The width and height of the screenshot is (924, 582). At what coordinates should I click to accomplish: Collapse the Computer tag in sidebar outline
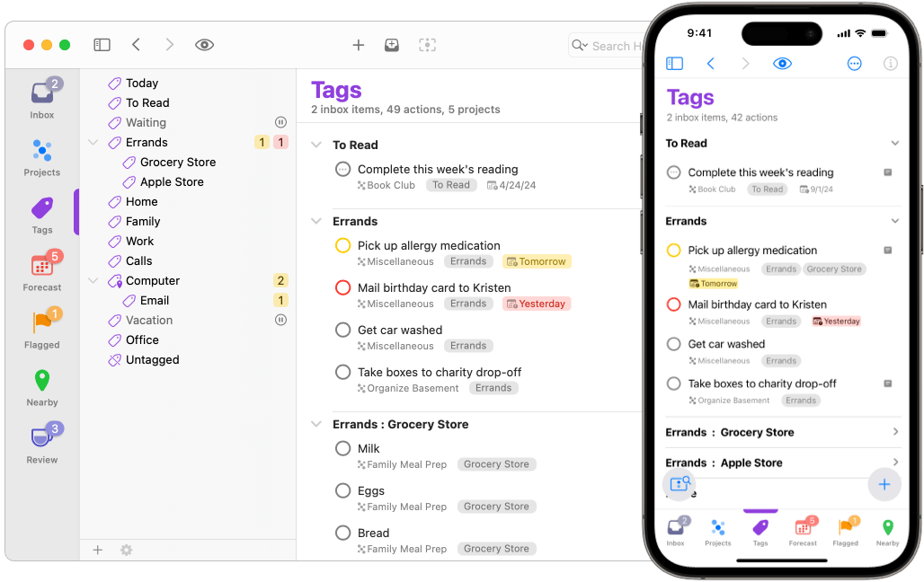tap(93, 280)
